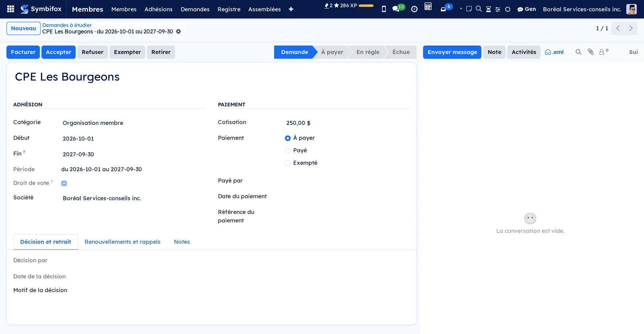
Task: Go to next record arrow
Action: point(631,28)
